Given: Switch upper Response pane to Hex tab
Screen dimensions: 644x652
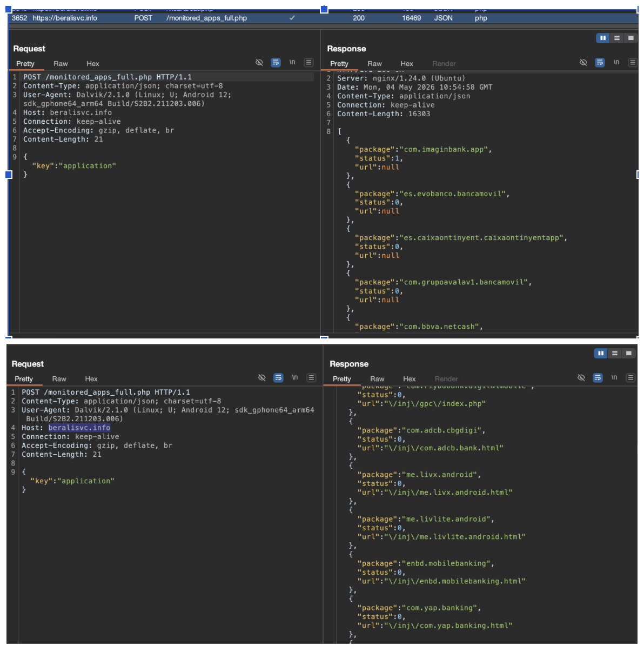Looking at the screenshot, I should [x=407, y=64].
